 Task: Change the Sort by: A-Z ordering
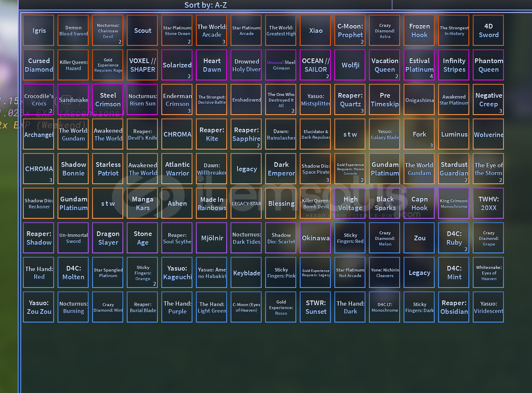[x=205, y=5]
